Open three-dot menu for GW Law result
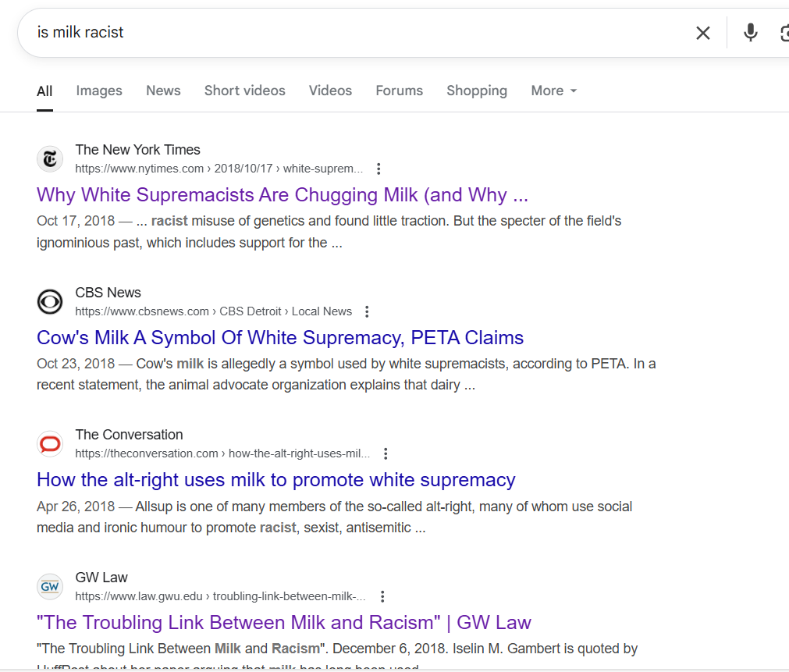 point(382,596)
